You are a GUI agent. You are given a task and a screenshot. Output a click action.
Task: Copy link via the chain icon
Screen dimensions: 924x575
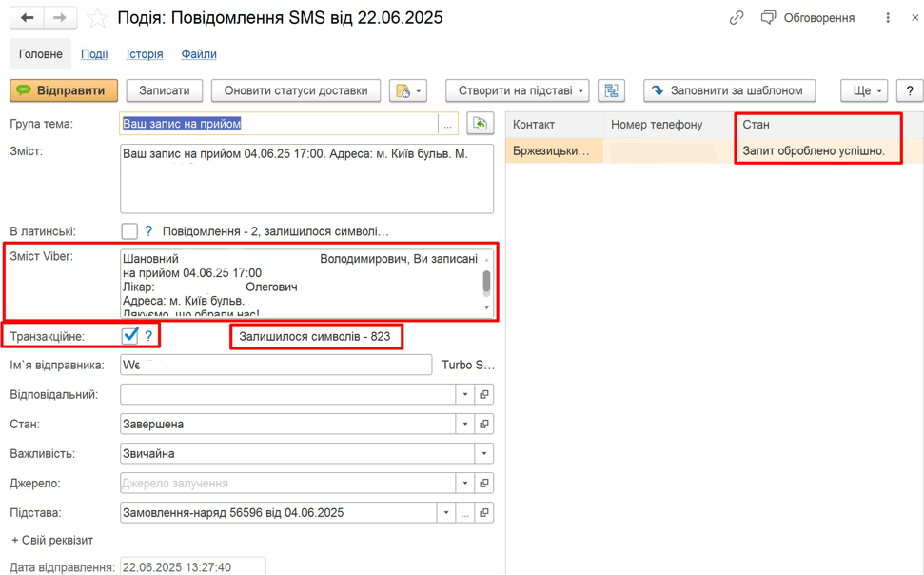point(737,18)
